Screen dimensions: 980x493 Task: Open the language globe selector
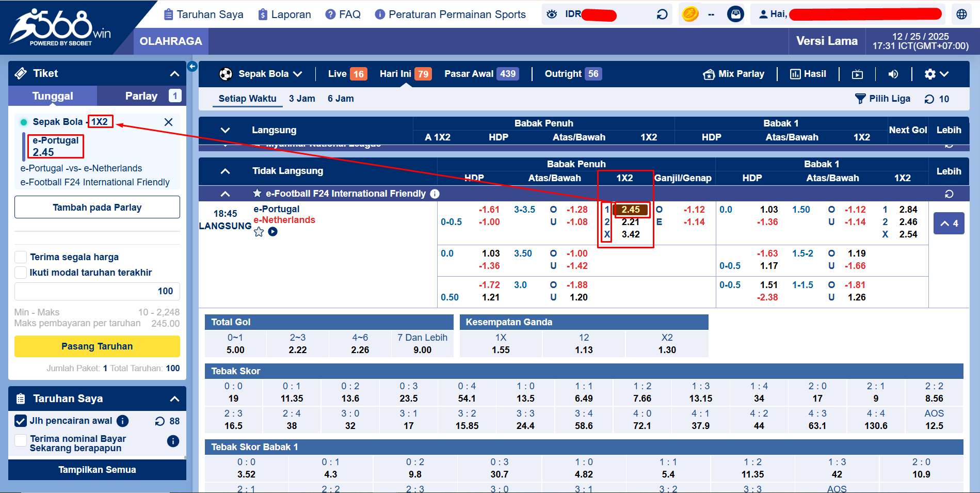pos(961,14)
